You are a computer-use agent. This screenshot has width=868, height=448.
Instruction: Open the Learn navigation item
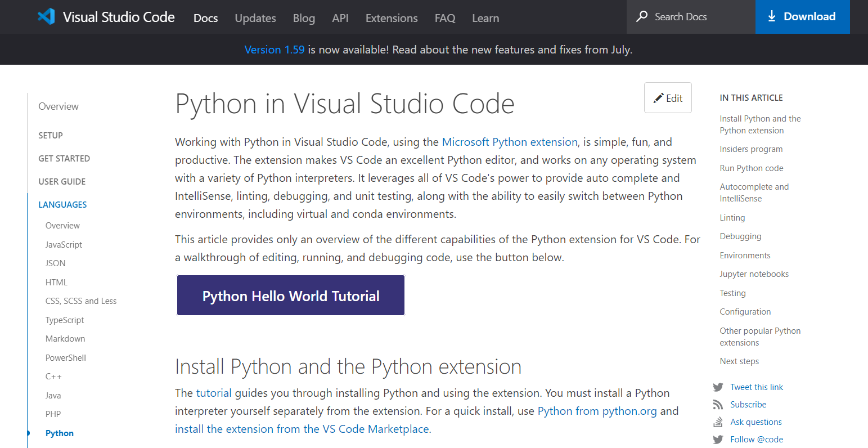click(485, 18)
